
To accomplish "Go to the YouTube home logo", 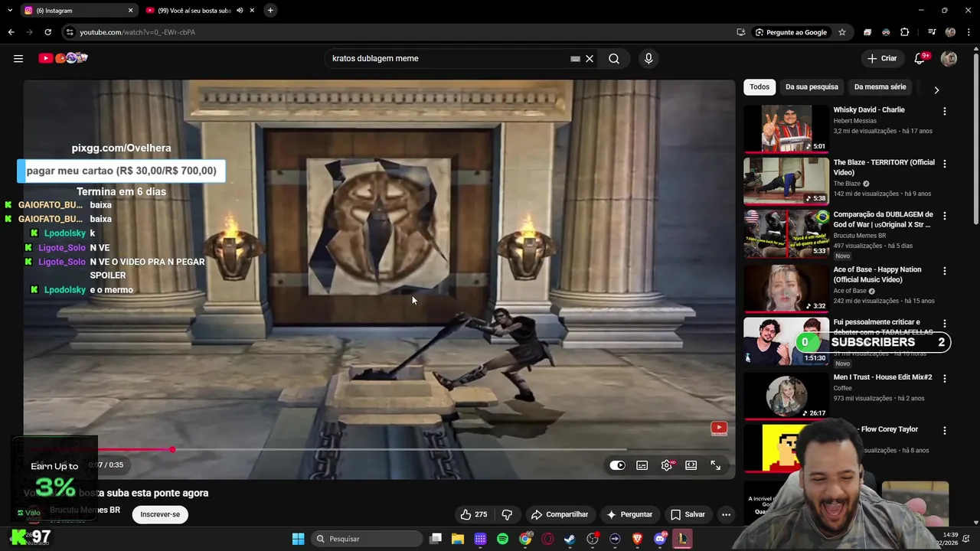I will coord(64,58).
